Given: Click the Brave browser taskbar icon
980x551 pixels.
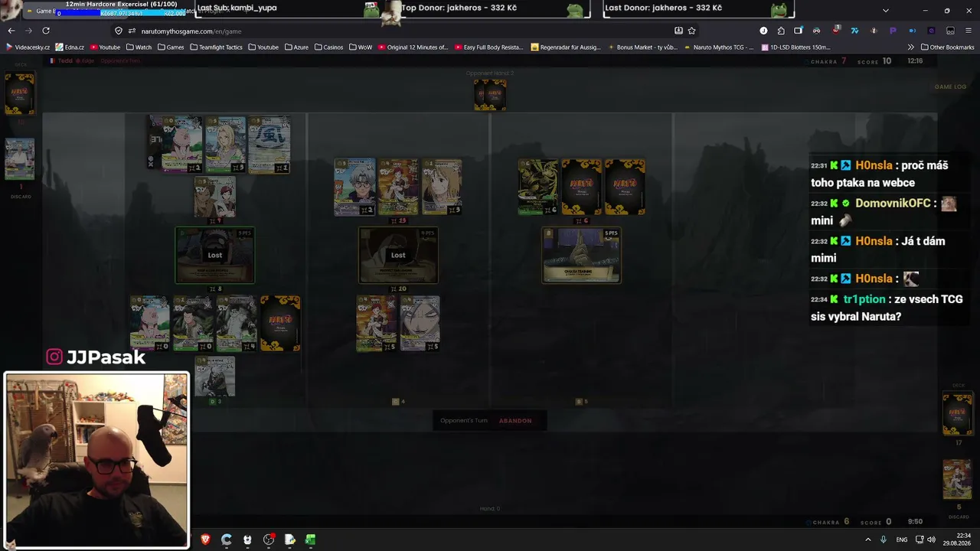Looking at the screenshot, I should [x=205, y=540].
